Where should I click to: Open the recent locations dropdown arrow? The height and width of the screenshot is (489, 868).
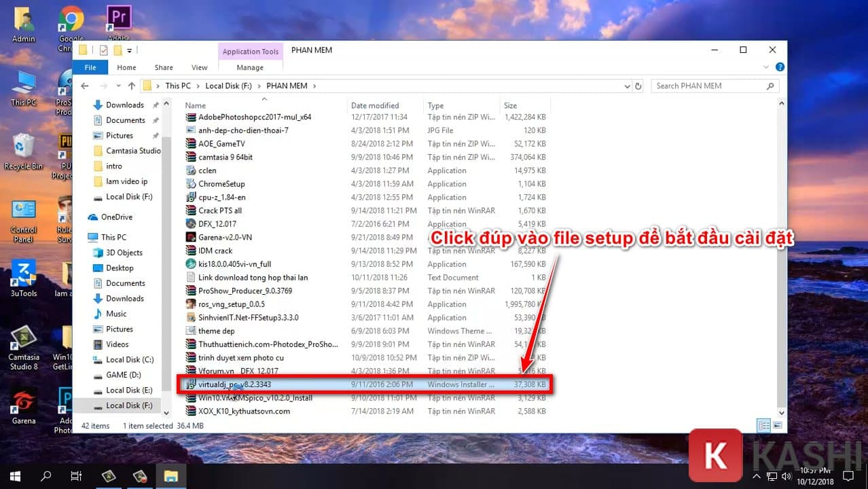coord(118,86)
